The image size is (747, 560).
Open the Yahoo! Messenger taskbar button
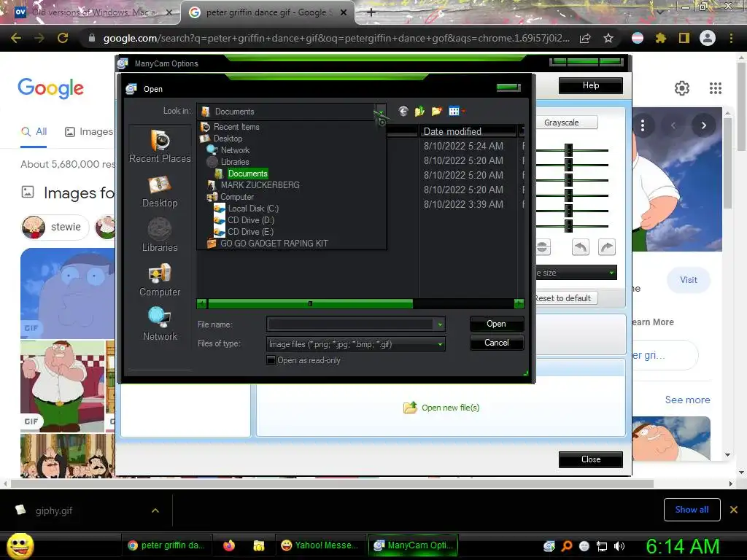(320, 545)
